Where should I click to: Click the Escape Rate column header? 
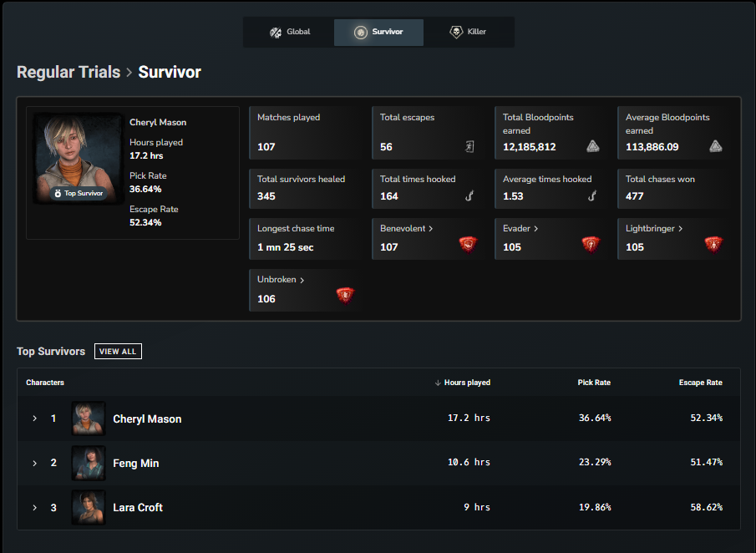click(701, 383)
